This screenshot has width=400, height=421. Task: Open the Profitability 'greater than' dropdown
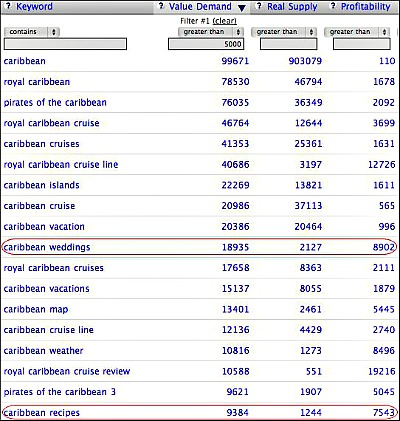pos(357,32)
